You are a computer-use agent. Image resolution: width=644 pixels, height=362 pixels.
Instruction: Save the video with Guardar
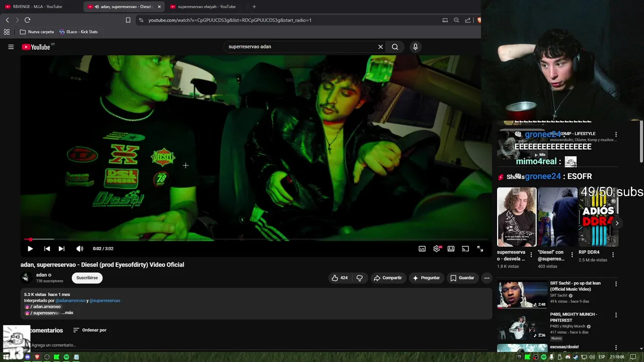click(462, 278)
